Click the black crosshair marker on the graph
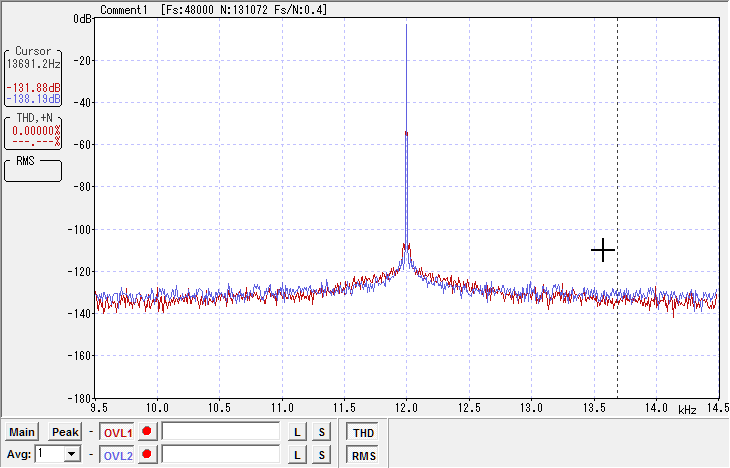This screenshot has height=468, width=730. click(603, 250)
